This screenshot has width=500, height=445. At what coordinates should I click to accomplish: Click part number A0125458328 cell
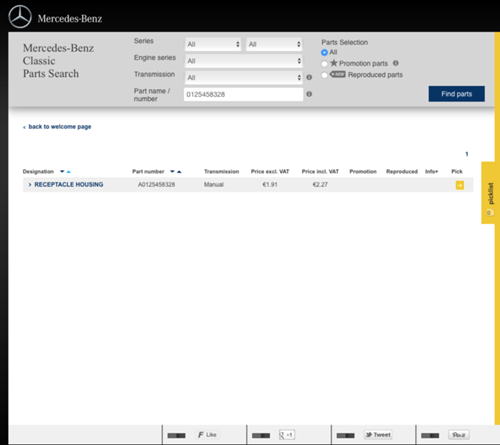pos(156,185)
